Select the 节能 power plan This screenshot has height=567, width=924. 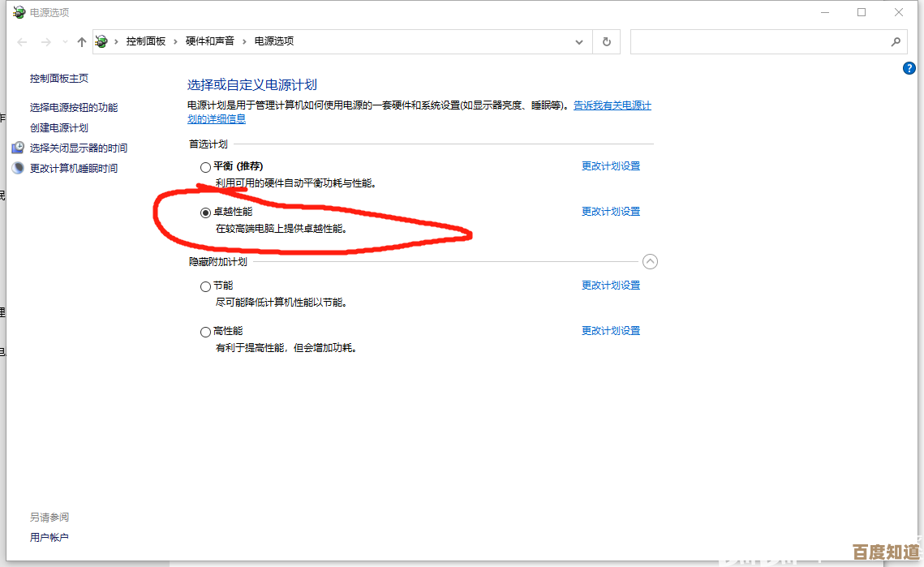(x=205, y=286)
